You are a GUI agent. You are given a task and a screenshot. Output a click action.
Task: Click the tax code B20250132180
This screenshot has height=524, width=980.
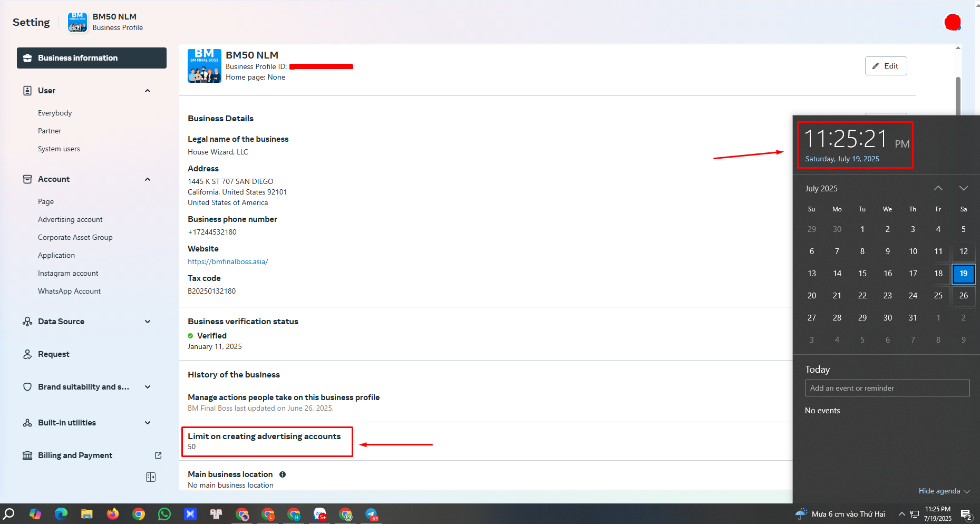click(211, 291)
